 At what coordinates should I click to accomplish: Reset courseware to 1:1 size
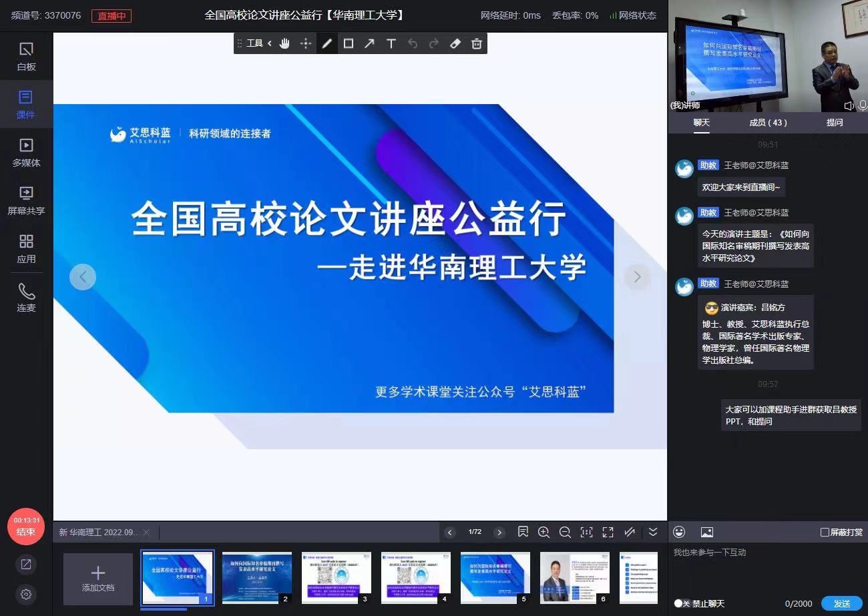tap(586, 532)
